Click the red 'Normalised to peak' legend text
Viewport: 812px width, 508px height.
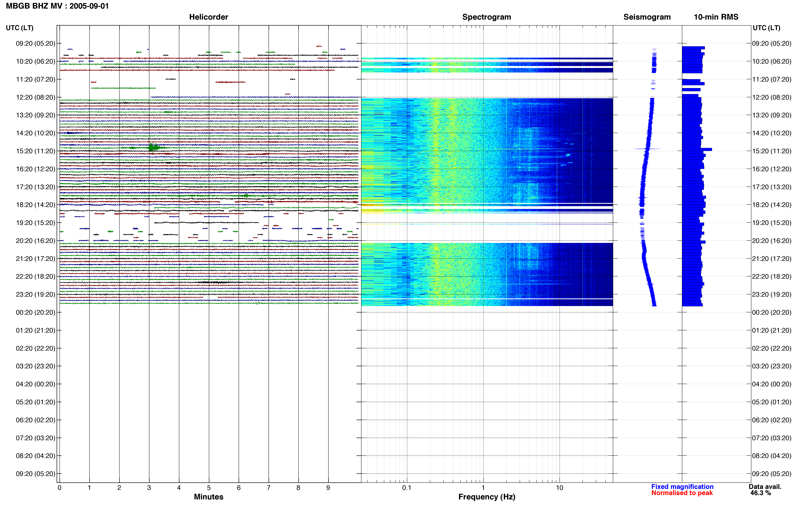click(682, 493)
